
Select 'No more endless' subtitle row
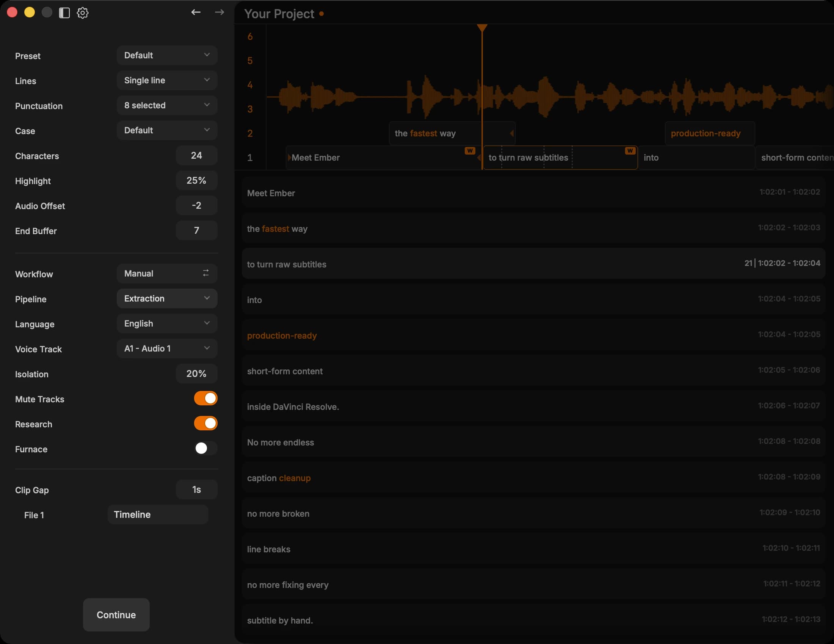(533, 442)
